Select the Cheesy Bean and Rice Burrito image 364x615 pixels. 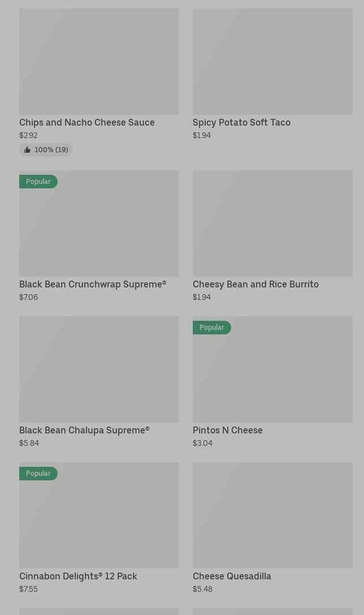coord(272,223)
